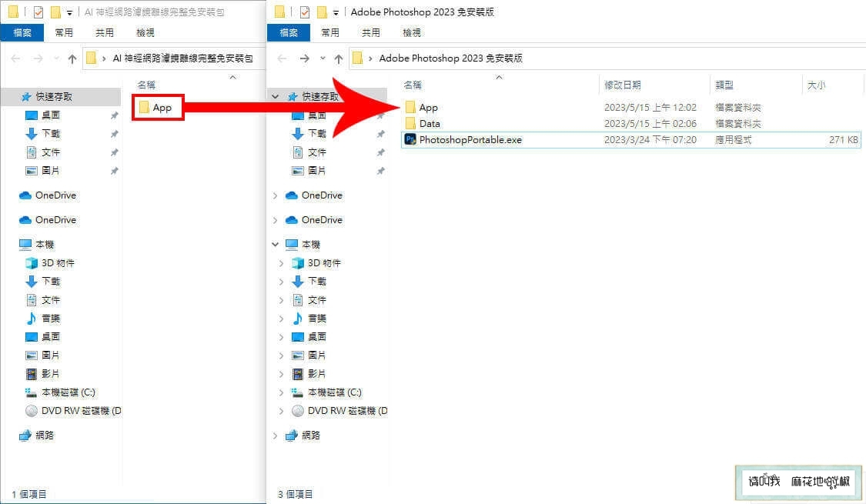The width and height of the screenshot is (866, 504).
Task: Open Local Disk (C:) in right window
Action: [326, 392]
